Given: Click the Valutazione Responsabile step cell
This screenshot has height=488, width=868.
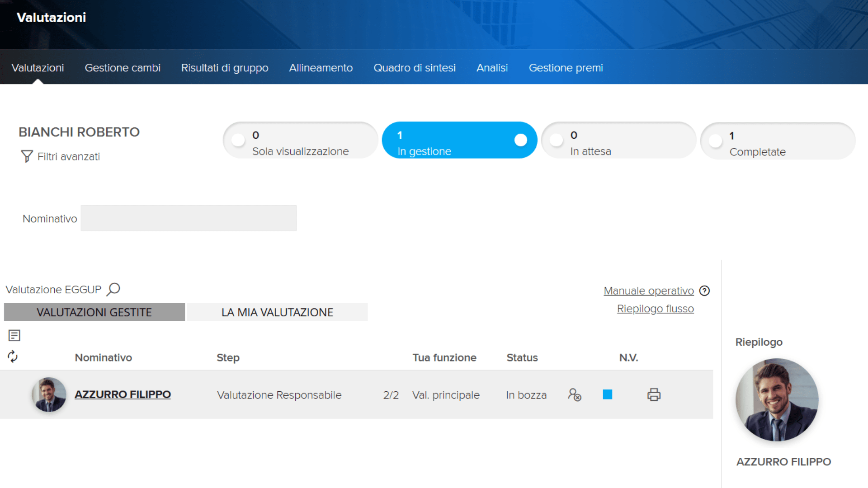Looking at the screenshot, I should click(x=279, y=395).
